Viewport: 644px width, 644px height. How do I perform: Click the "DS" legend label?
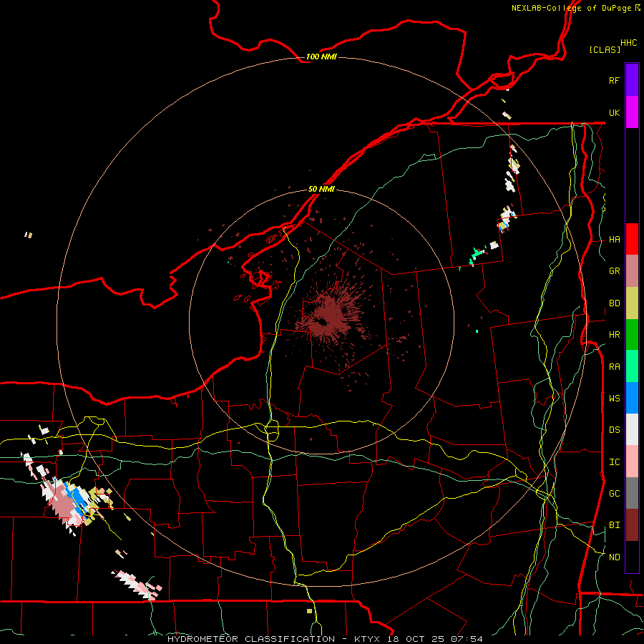coord(615,430)
